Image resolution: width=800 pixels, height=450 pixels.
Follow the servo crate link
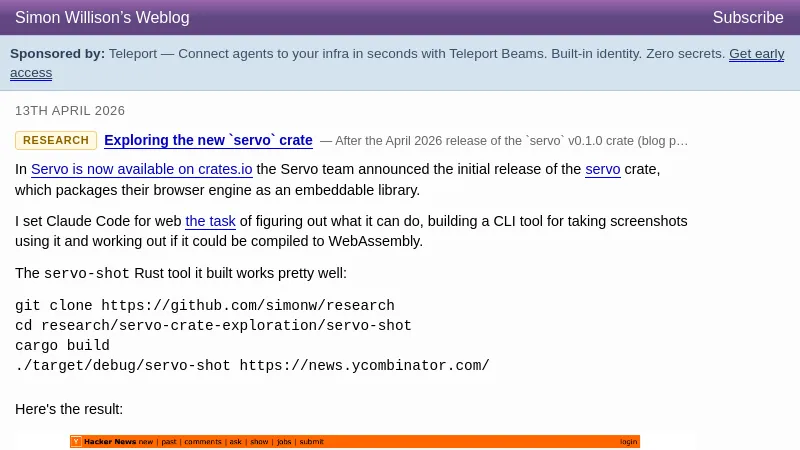pyautogui.click(x=602, y=170)
